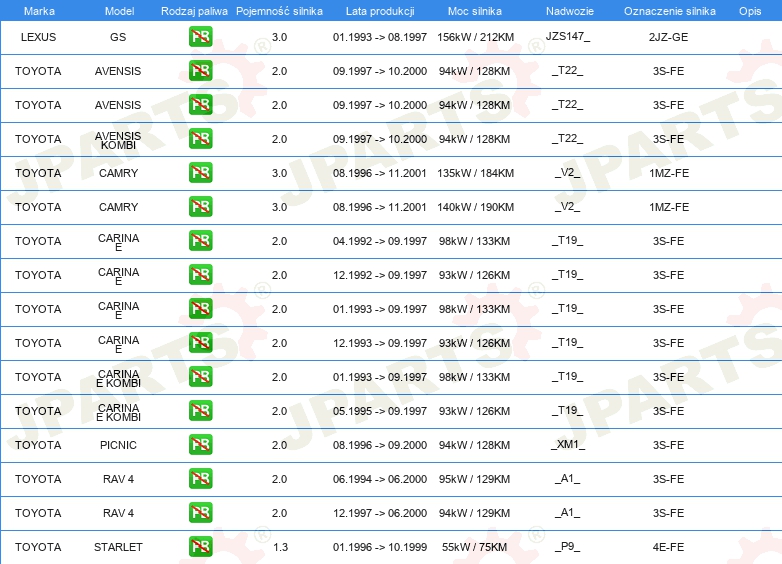Select the _P9_ body cell
This screenshot has width=782, height=564.
(x=568, y=547)
